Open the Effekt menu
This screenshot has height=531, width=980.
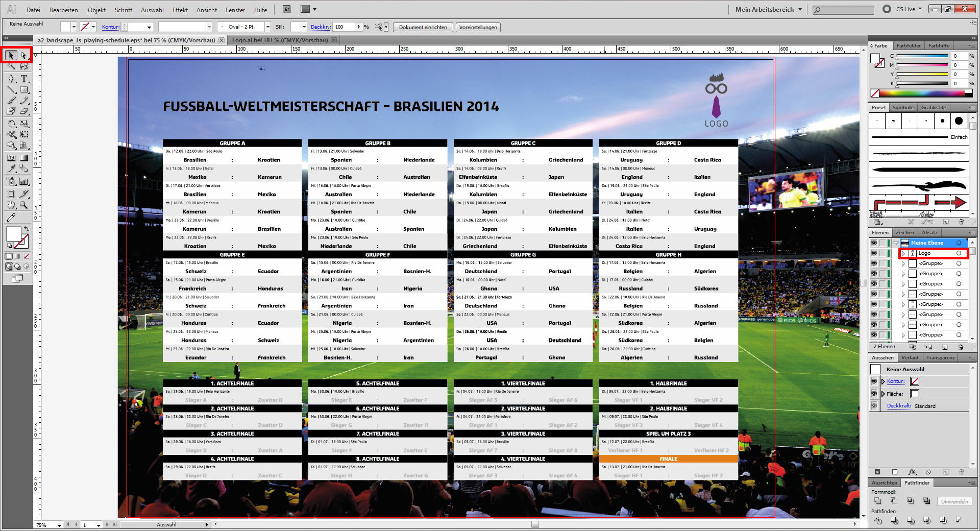click(x=180, y=10)
